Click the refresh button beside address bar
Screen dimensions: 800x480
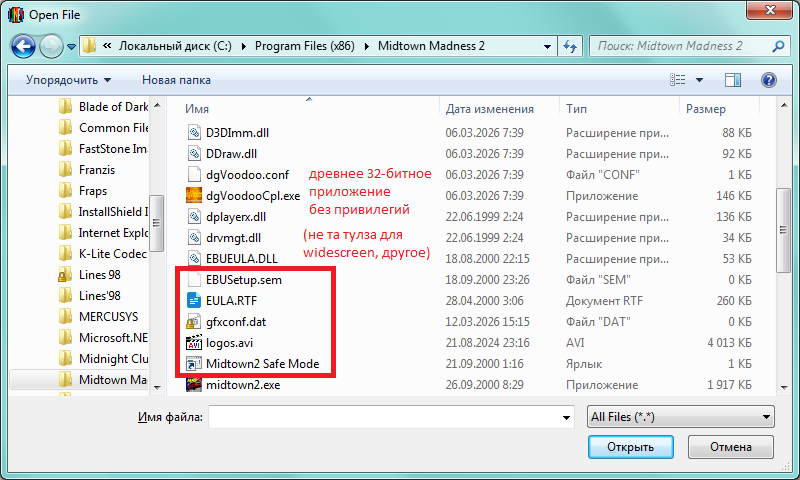click(x=570, y=46)
